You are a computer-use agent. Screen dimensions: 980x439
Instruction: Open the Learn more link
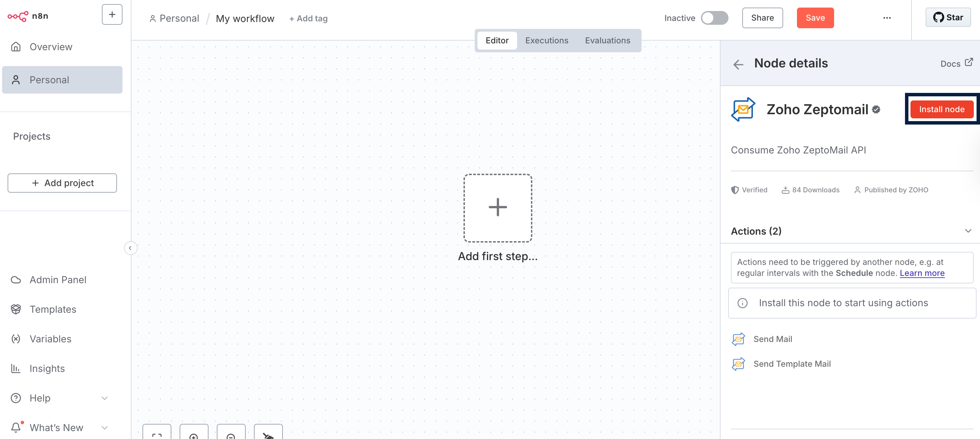922,273
